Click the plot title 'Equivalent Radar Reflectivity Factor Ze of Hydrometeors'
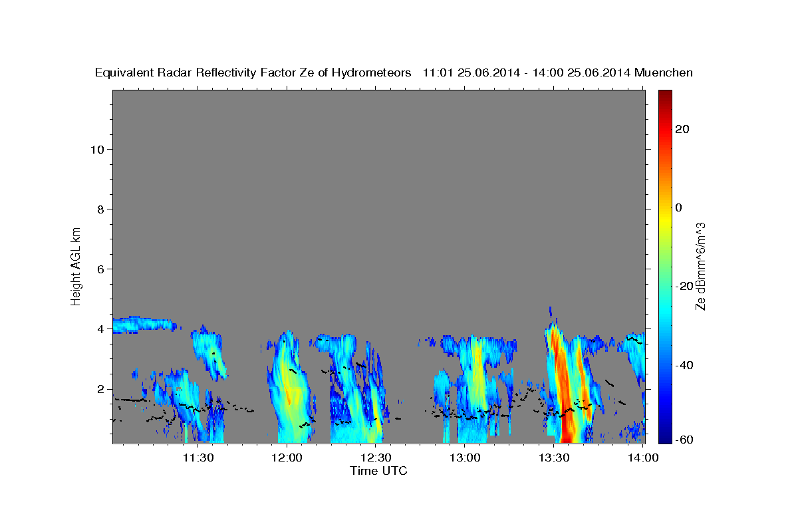Viewport: 798px width, 532px height. point(253,73)
